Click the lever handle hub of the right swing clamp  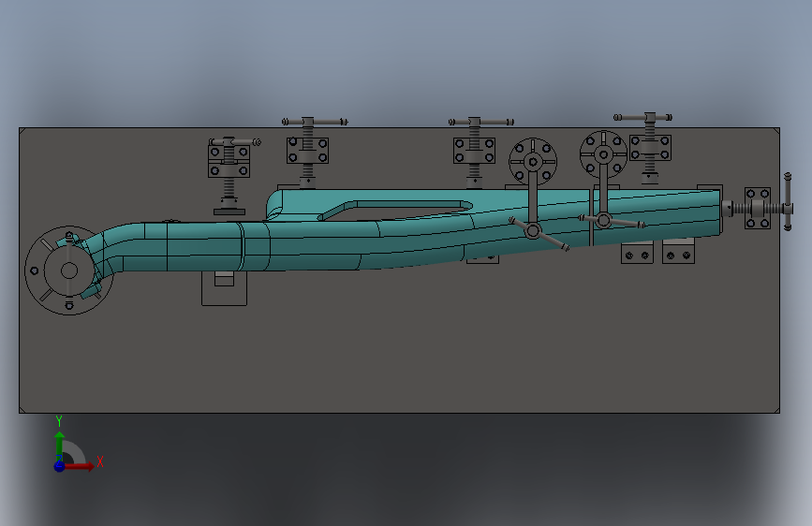point(603,221)
